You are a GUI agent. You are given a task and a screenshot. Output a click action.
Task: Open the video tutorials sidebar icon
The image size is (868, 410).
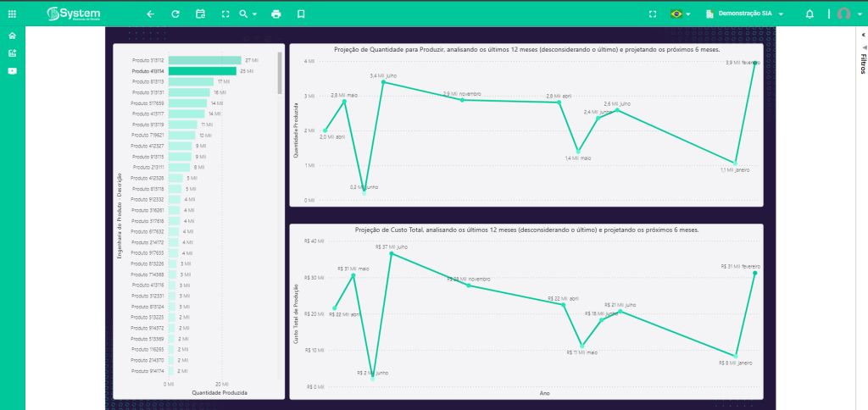click(x=12, y=70)
